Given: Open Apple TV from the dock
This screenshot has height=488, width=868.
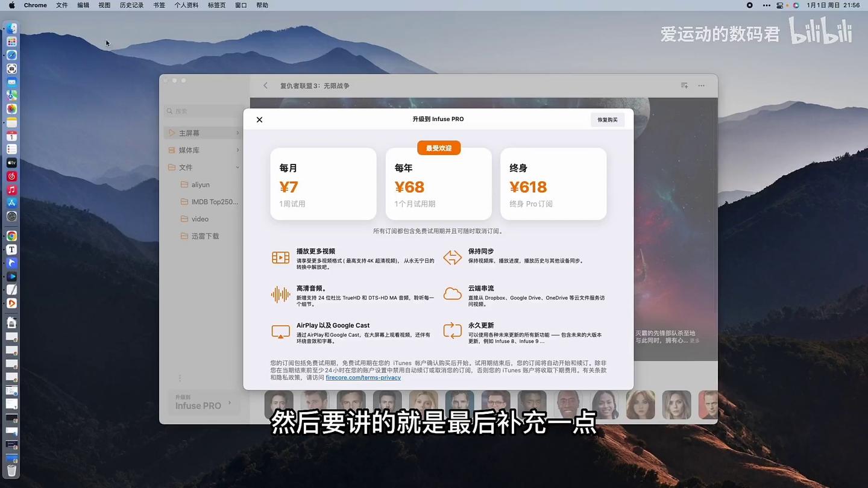Looking at the screenshot, I should 11,163.
